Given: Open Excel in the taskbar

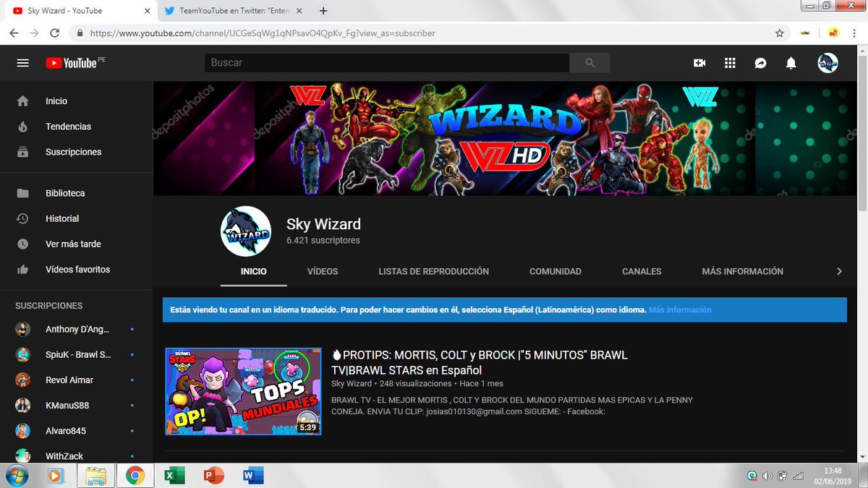Looking at the screenshot, I should click(x=174, y=476).
